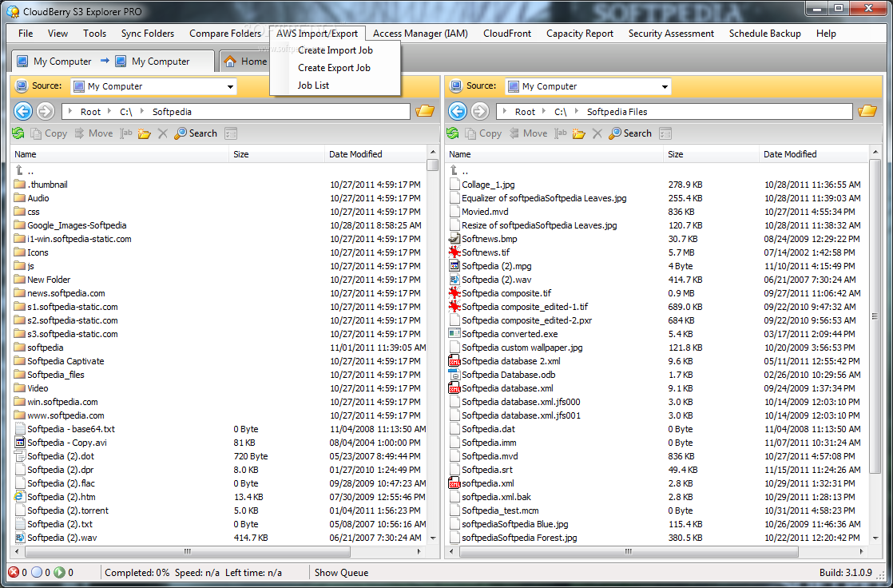Sort the right pane by Size column
The width and height of the screenshot is (893, 588).
711,154
